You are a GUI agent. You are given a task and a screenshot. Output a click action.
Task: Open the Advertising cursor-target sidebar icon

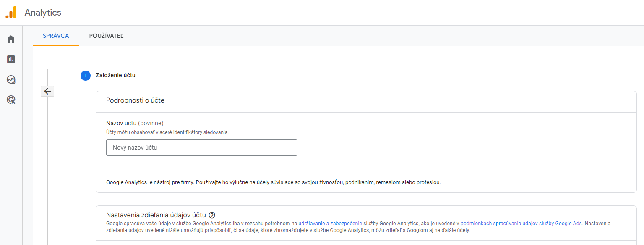click(x=11, y=100)
